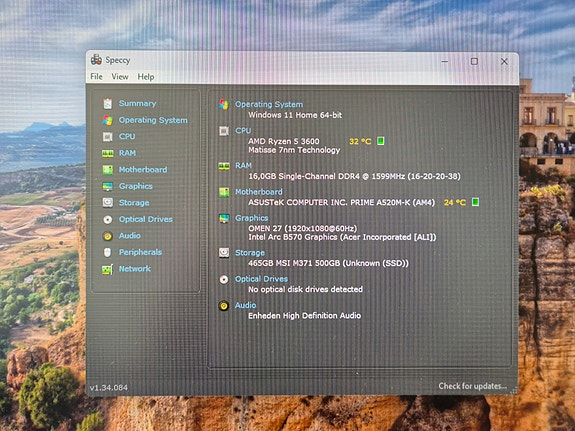Open Operating System sidebar entry
The width and height of the screenshot is (575, 431).
coord(153,120)
